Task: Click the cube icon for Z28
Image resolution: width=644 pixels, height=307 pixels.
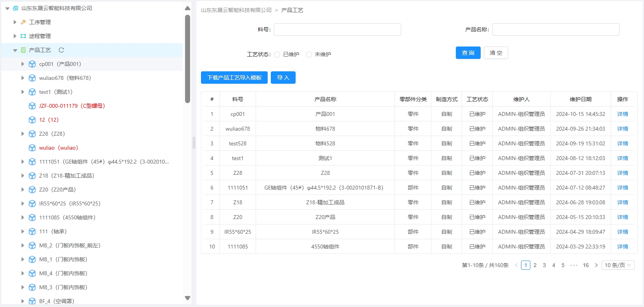Action: tap(32, 134)
